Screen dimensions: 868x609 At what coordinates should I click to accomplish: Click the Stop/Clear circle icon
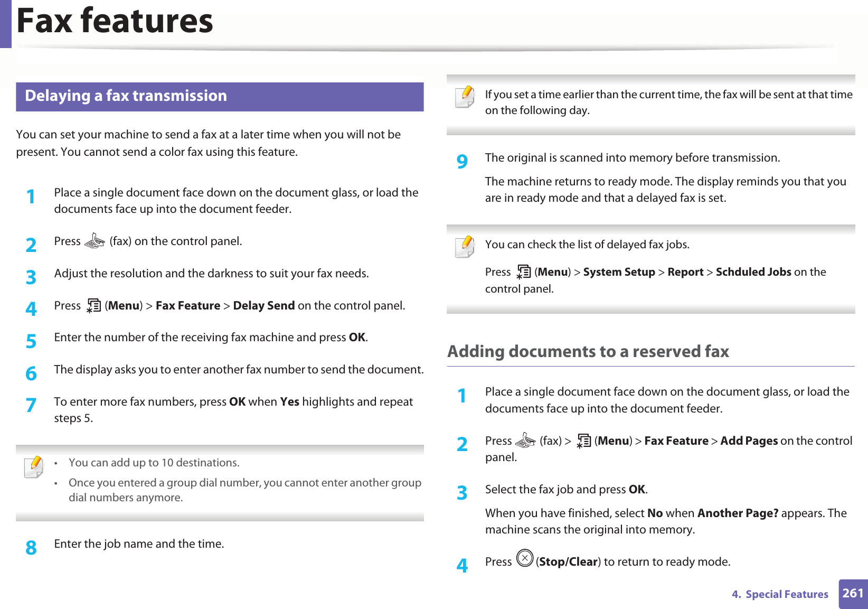click(524, 558)
